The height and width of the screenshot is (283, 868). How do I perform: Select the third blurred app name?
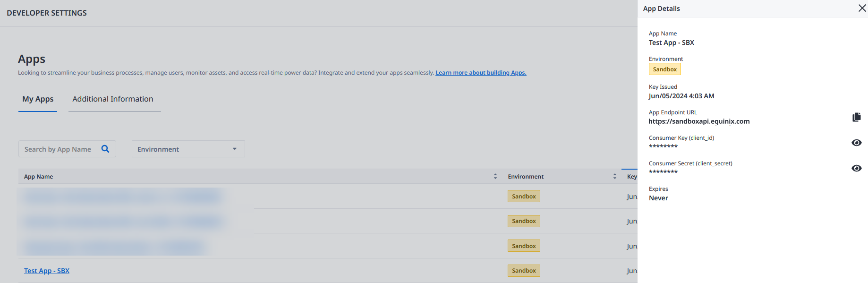tap(113, 246)
